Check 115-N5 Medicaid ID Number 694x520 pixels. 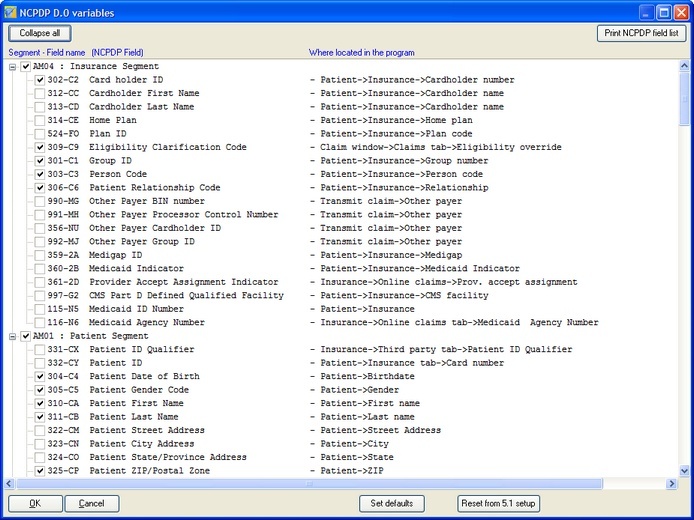coord(40,309)
